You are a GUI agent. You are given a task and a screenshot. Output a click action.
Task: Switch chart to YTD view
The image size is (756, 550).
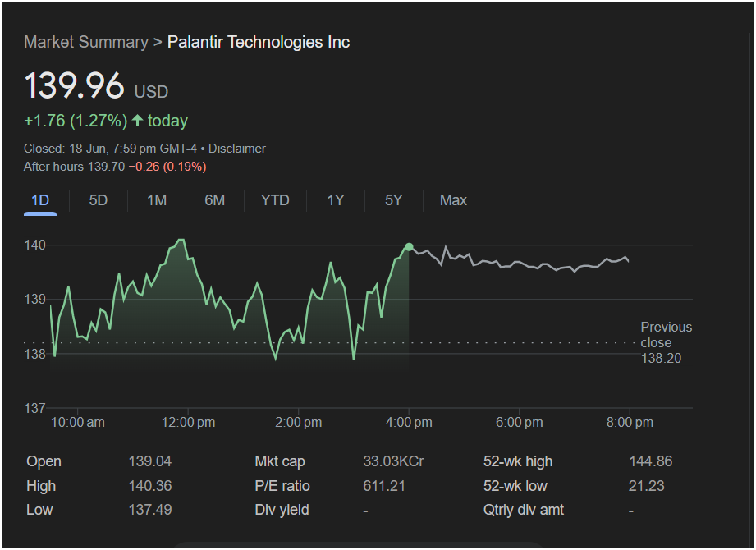[275, 200]
